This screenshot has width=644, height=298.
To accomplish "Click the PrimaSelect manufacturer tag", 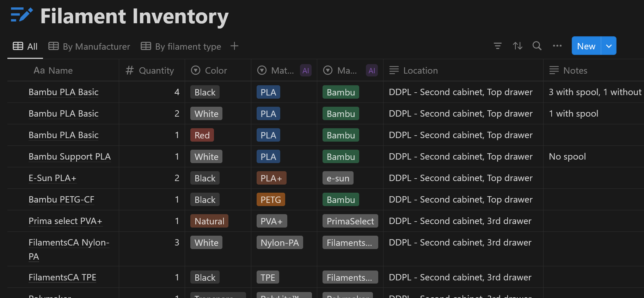I will pyautogui.click(x=350, y=221).
